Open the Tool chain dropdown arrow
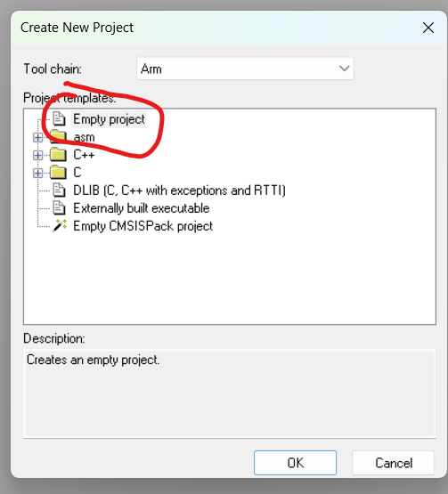The height and width of the screenshot is (494, 448). coord(344,69)
